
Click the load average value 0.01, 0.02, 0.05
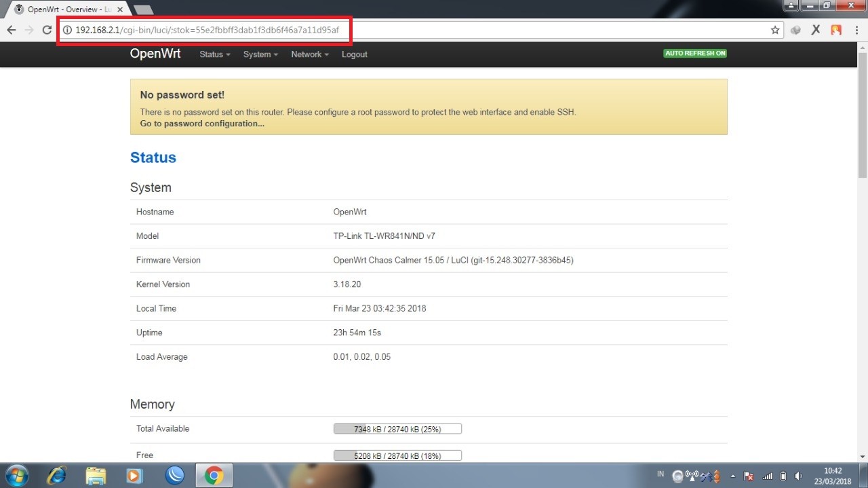(362, 357)
